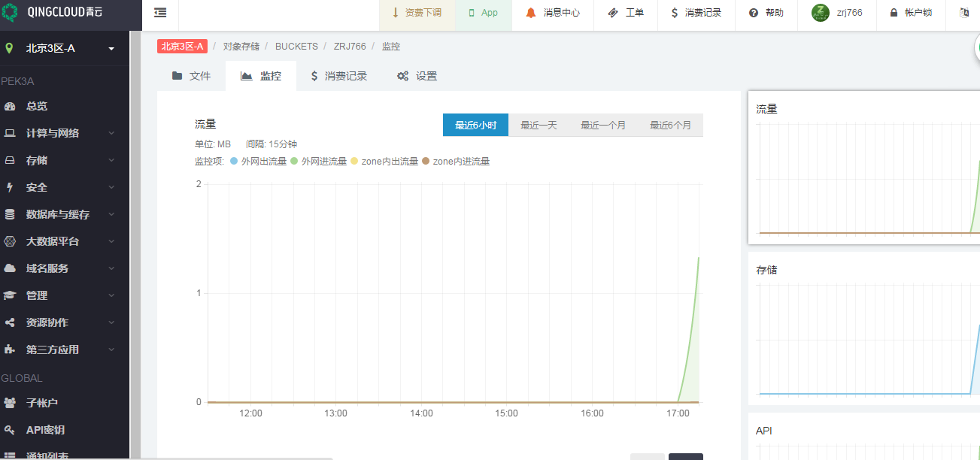Go to ZRJ766 breadcrumb link
The width and height of the screenshot is (980, 460).
click(350, 47)
